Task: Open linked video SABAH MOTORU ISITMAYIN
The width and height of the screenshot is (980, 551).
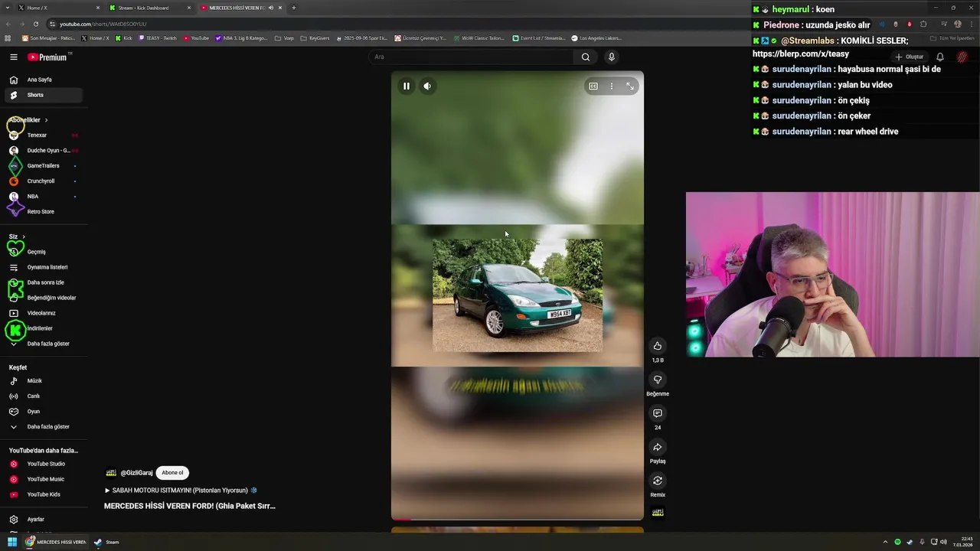Action: tap(181, 491)
